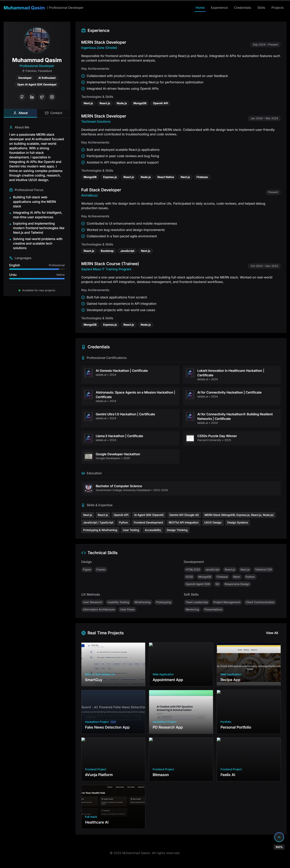The width and height of the screenshot is (290, 868).
Task: Open the Recipe App project card
Action: (x=249, y=664)
